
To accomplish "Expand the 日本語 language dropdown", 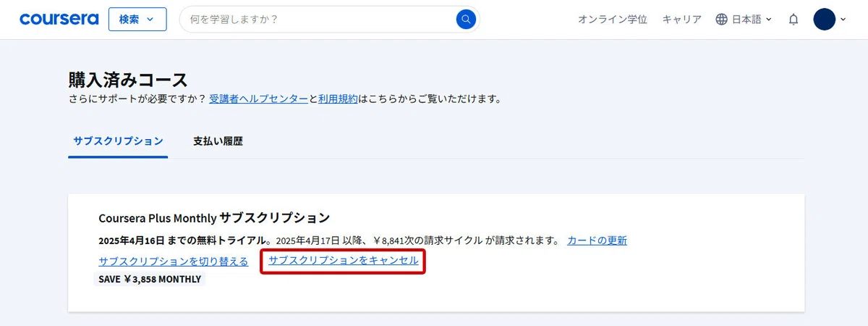I will (x=752, y=20).
